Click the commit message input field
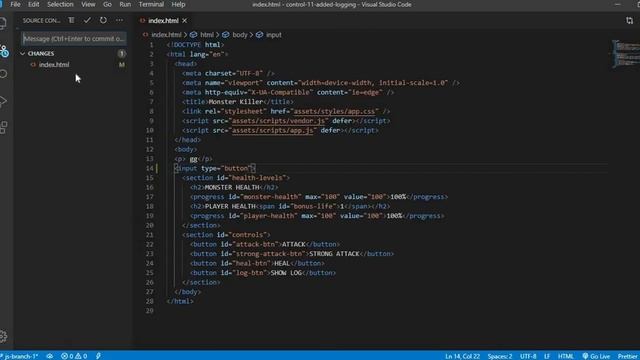The height and width of the screenshot is (360, 640). pyautogui.click(x=74, y=39)
